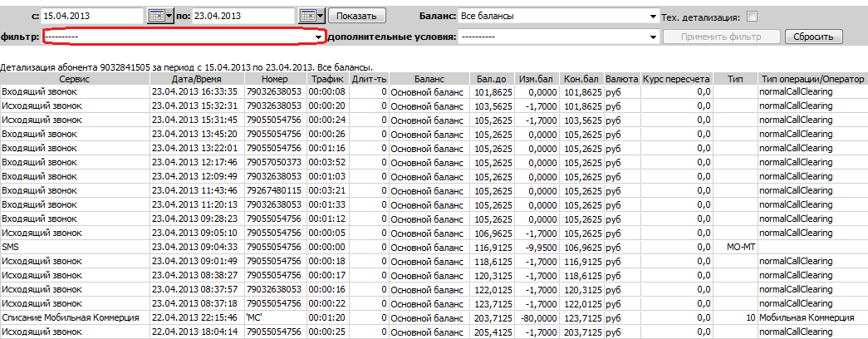Click the 'МС' number cell
This screenshot has width=868, height=339.
[x=275, y=317]
